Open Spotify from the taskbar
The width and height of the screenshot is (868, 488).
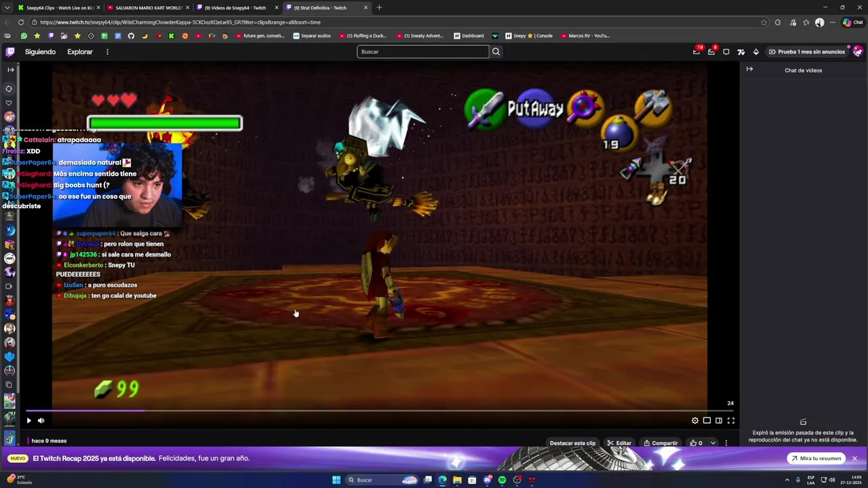click(x=502, y=480)
